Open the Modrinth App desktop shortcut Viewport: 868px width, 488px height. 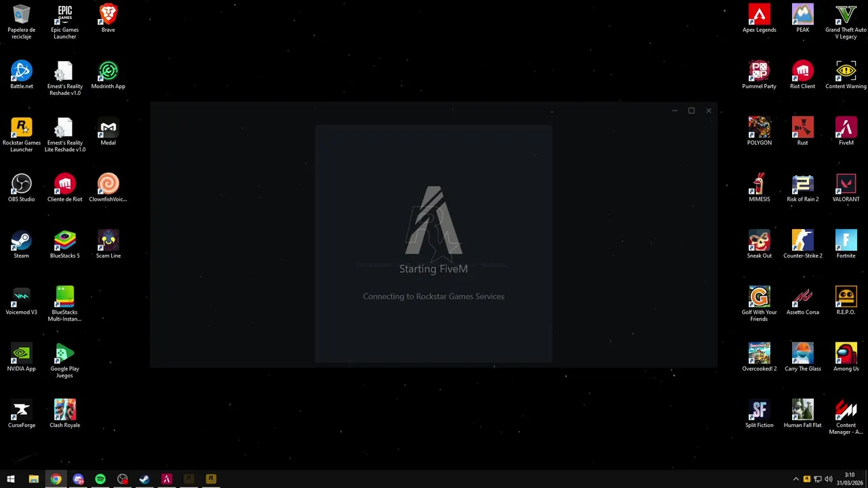click(108, 75)
